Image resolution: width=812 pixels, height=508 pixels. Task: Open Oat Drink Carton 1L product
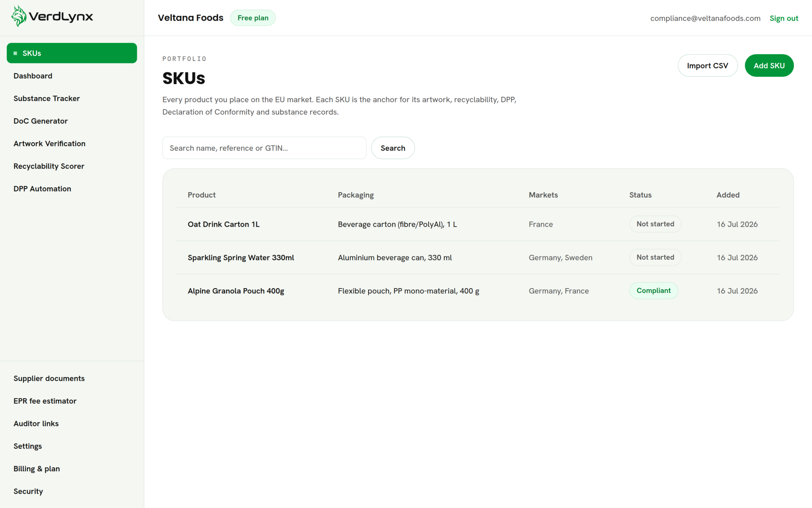point(224,224)
